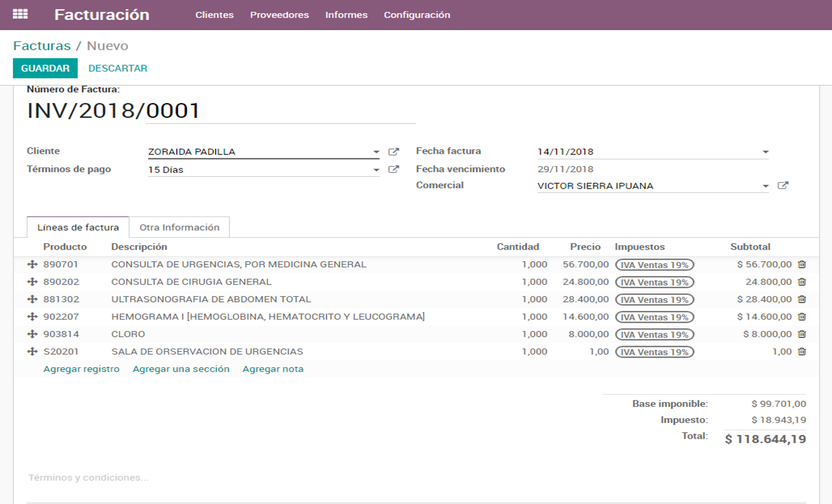The image size is (832, 504).
Task: Navigate back using the Facturas breadcrumb
Action: point(43,45)
